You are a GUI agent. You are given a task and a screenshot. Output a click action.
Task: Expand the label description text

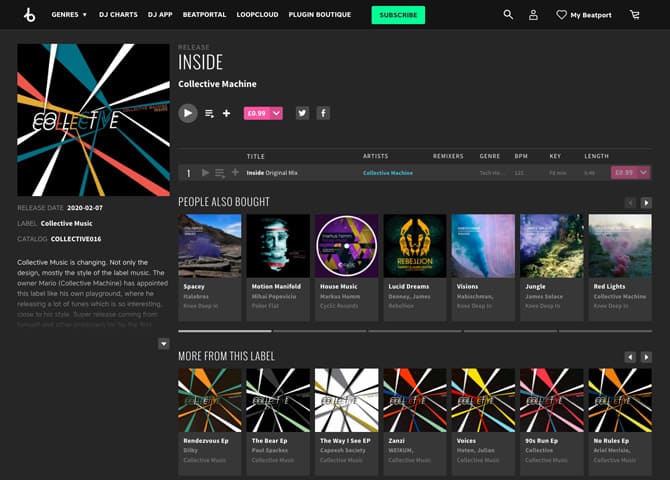[164, 344]
